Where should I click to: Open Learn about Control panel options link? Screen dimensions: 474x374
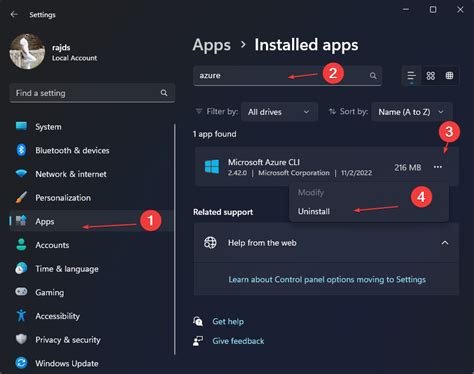pyautogui.click(x=327, y=279)
